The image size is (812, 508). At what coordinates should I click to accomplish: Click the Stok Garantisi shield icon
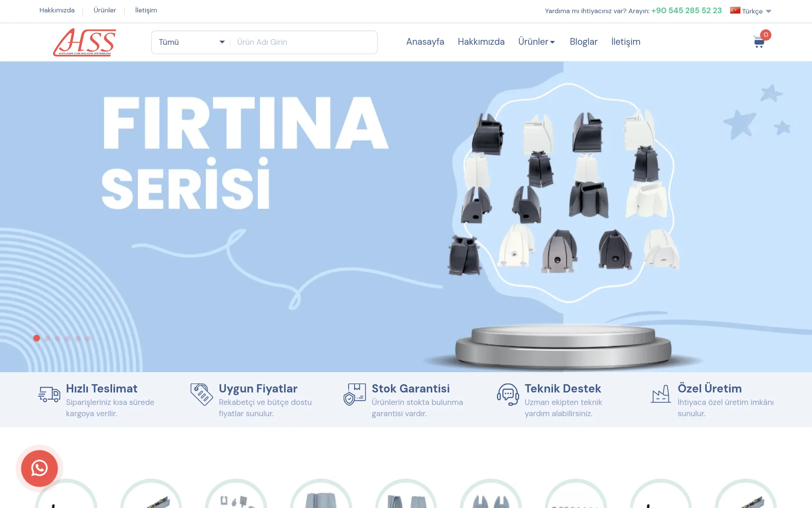pos(354,394)
